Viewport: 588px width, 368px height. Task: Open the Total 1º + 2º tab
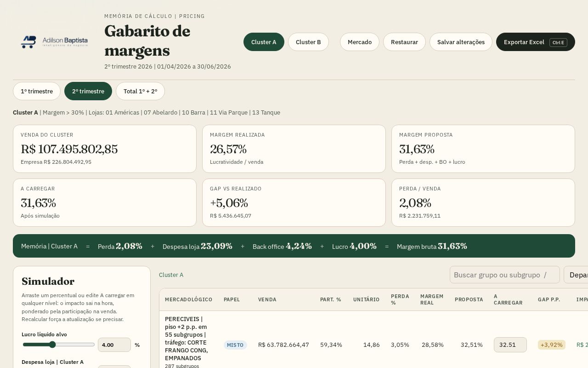[x=140, y=91]
